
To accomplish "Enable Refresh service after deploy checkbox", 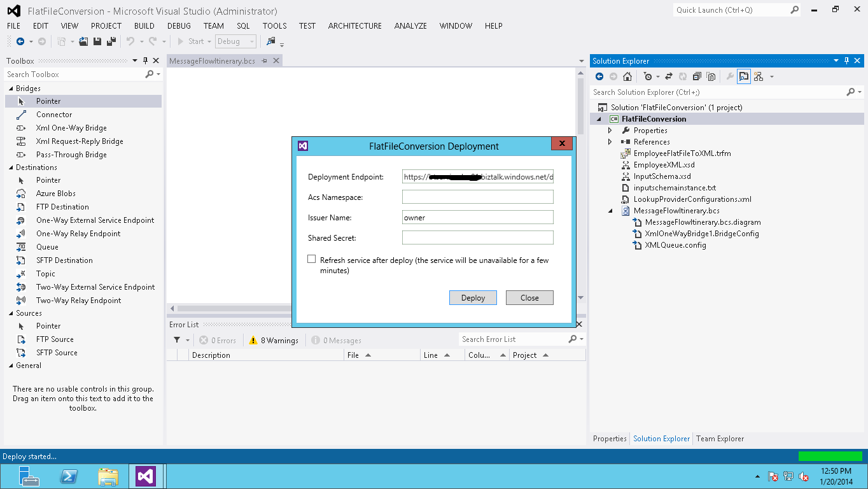I will click(312, 259).
